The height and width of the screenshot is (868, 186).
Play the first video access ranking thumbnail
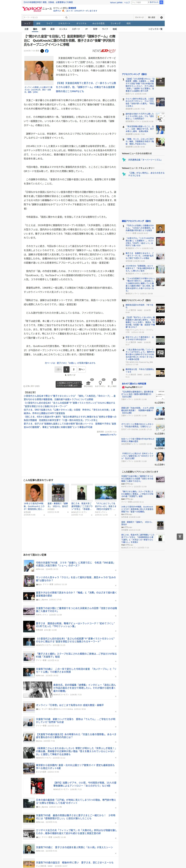pos(160,308)
